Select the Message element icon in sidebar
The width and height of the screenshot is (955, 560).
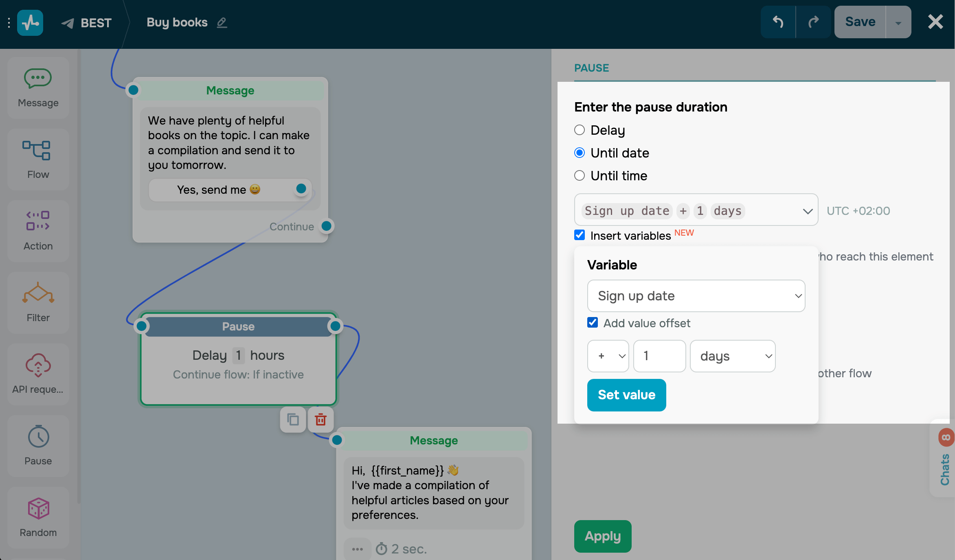tap(38, 79)
